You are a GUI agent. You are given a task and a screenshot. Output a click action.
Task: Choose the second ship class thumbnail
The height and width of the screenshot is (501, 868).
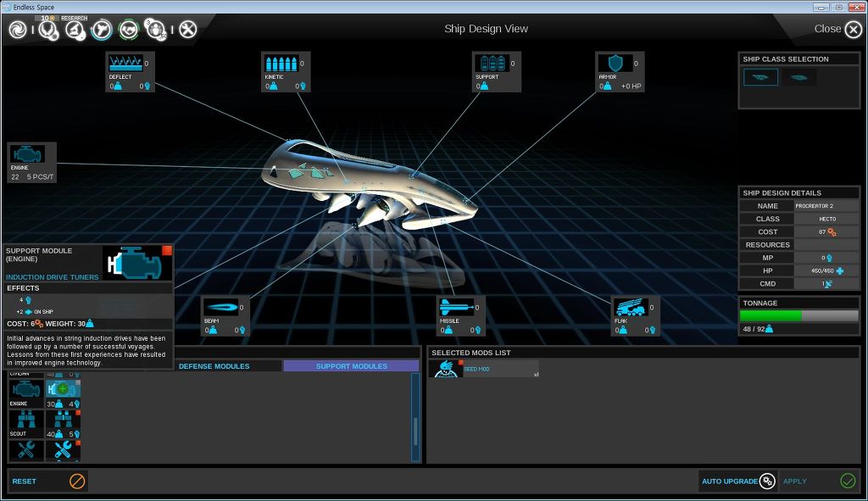[798, 78]
